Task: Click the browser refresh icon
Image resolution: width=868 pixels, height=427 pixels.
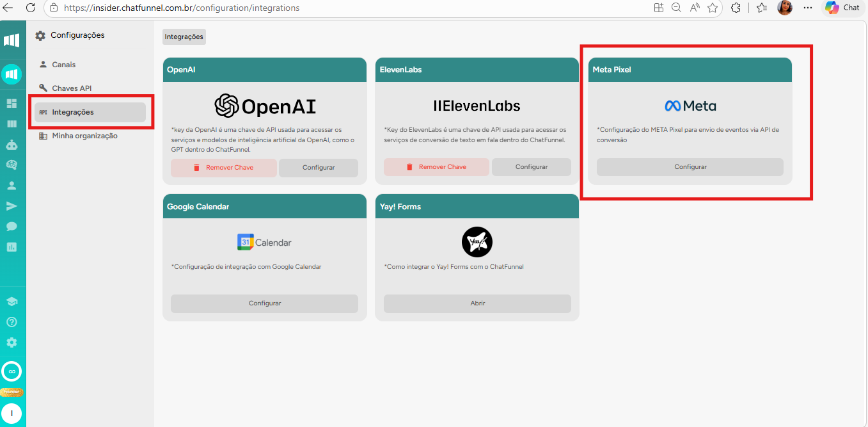Action: (x=31, y=8)
